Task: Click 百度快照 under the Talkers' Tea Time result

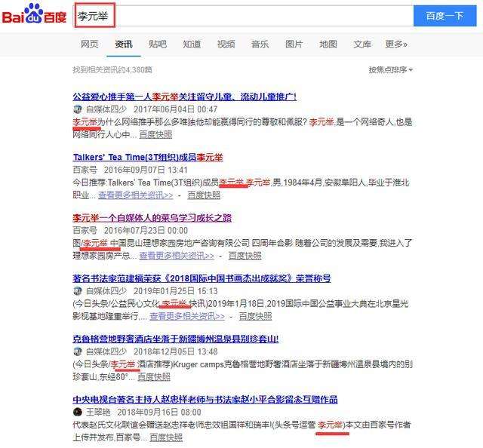Action: pos(204,195)
